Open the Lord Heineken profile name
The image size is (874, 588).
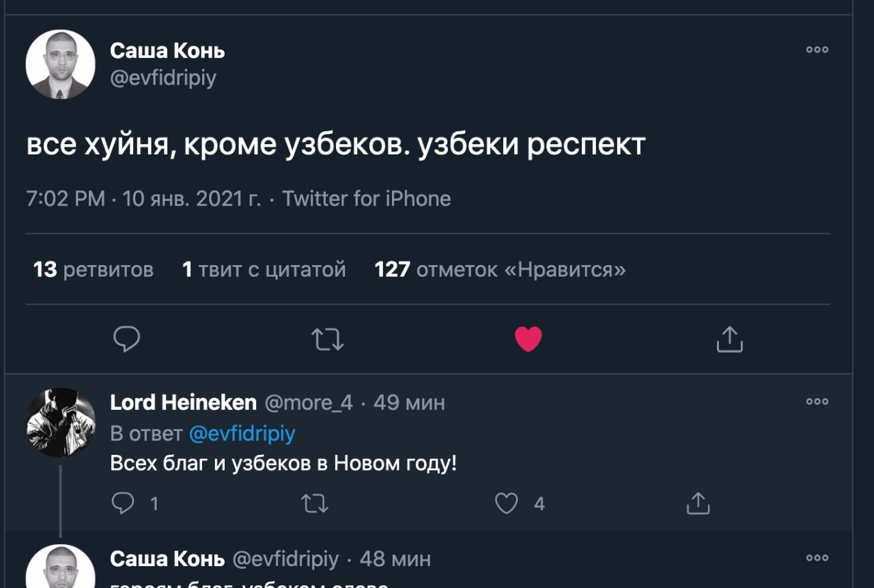coord(183,402)
